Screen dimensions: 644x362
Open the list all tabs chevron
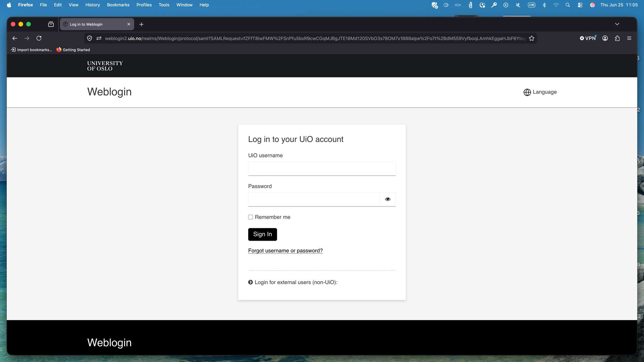click(617, 24)
